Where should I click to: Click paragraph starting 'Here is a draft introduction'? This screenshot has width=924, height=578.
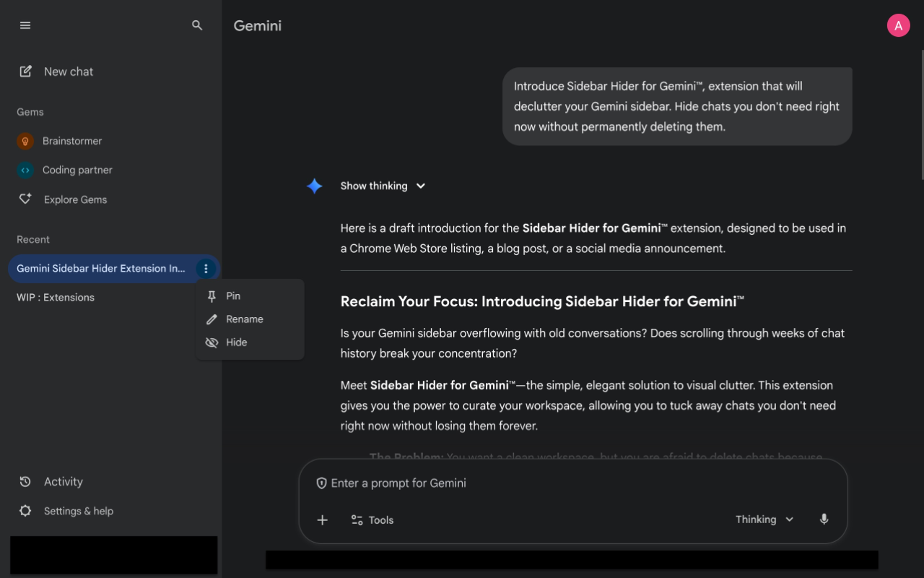coord(593,238)
